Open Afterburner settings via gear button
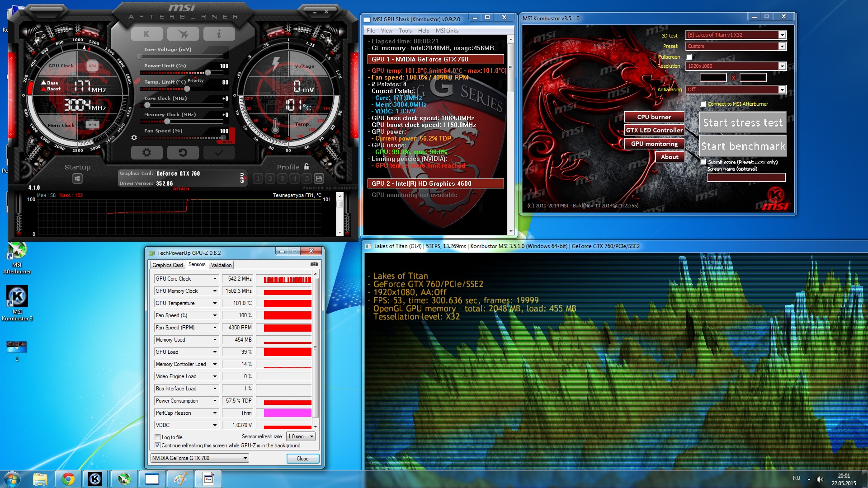 coord(146,153)
